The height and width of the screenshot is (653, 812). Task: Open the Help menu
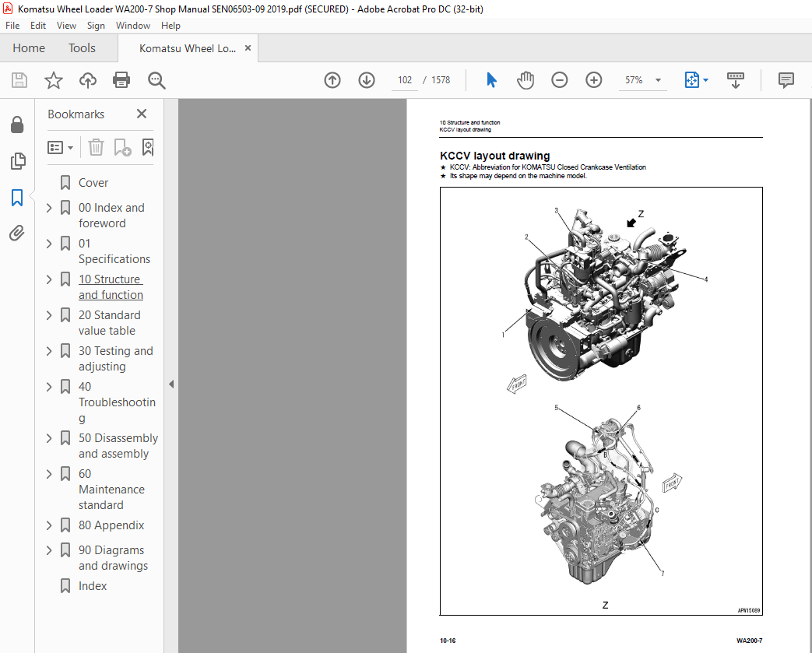click(x=170, y=26)
